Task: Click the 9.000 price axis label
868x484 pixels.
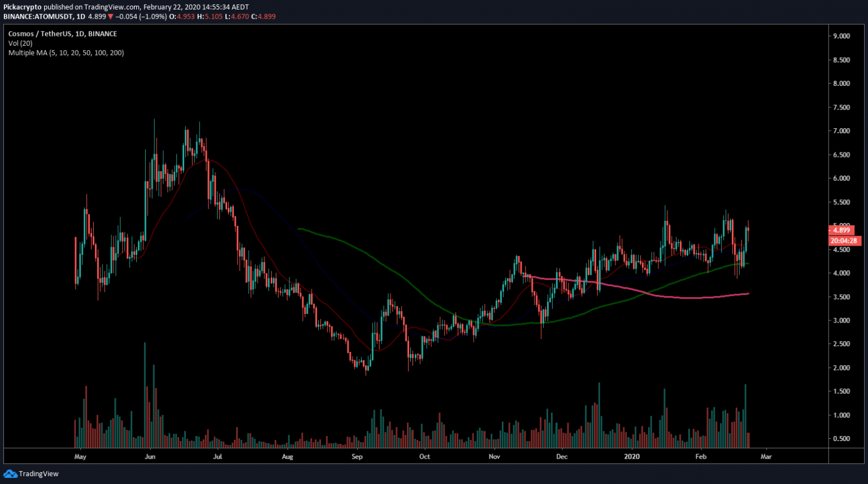Action: point(841,36)
